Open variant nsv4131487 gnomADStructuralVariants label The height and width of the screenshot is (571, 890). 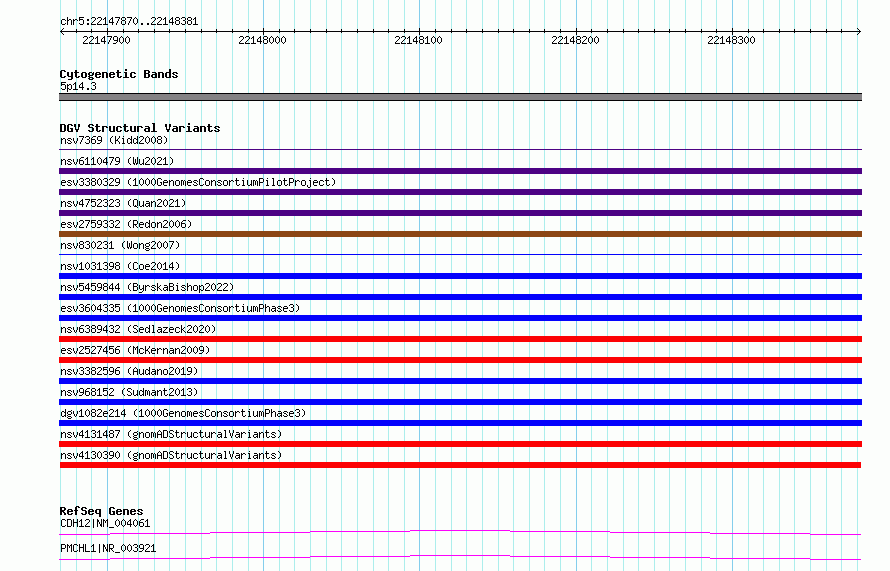click(171, 434)
